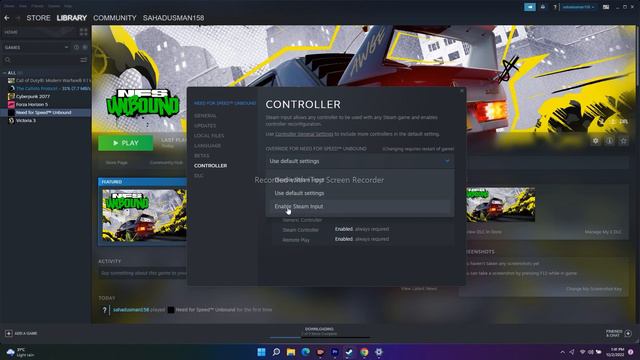Click the green PLAY button
Screen dimensions: 640x360
126,143
